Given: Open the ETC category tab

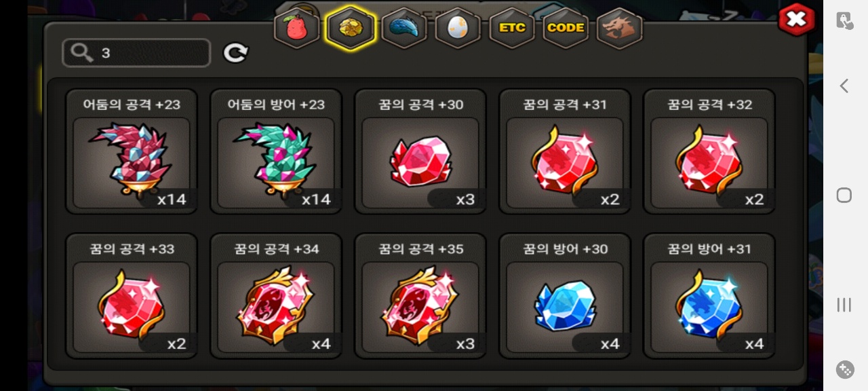Looking at the screenshot, I should pos(512,28).
